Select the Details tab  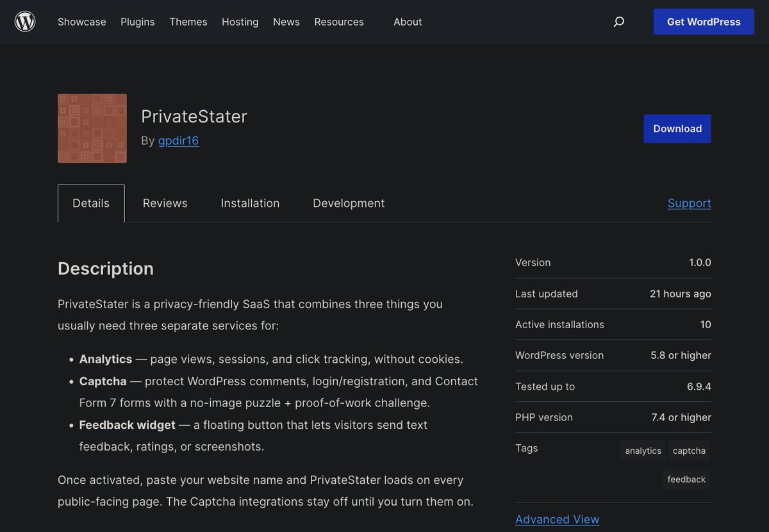[x=91, y=203]
